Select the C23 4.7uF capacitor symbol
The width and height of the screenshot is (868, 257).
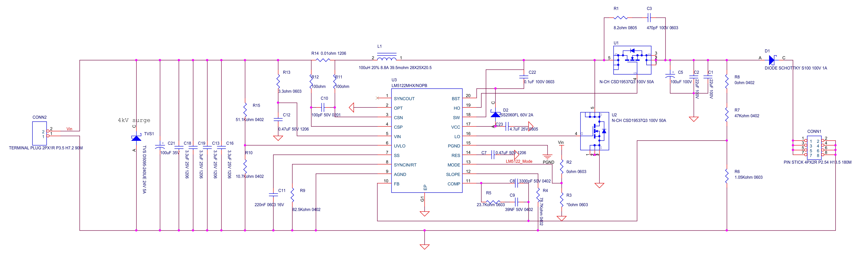[507, 127]
